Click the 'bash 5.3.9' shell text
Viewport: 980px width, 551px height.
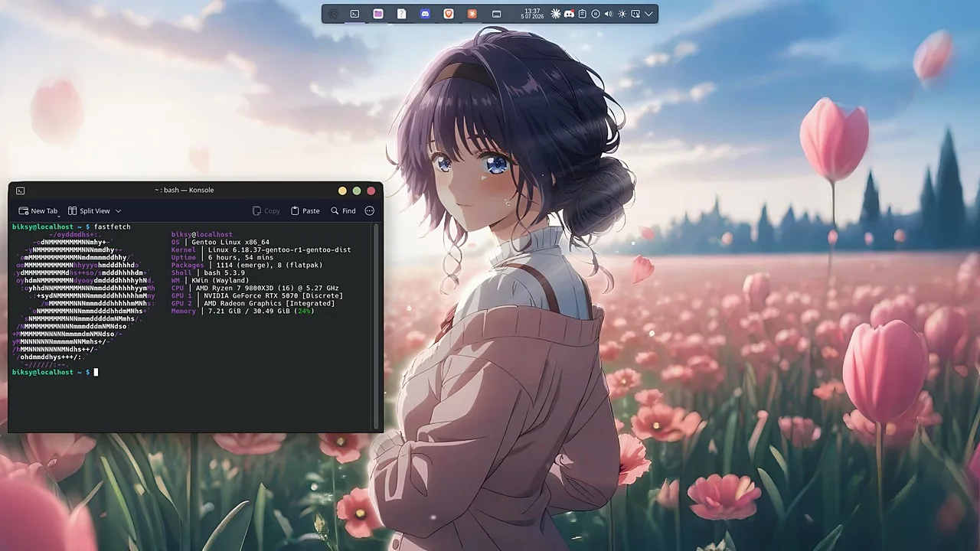click(x=224, y=272)
